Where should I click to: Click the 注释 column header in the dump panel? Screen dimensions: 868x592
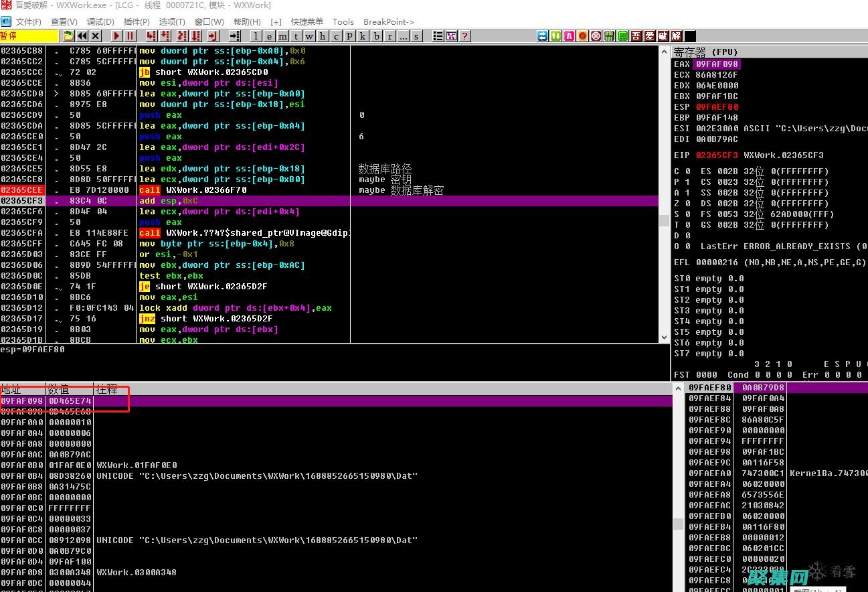click(x=107, y=389)
